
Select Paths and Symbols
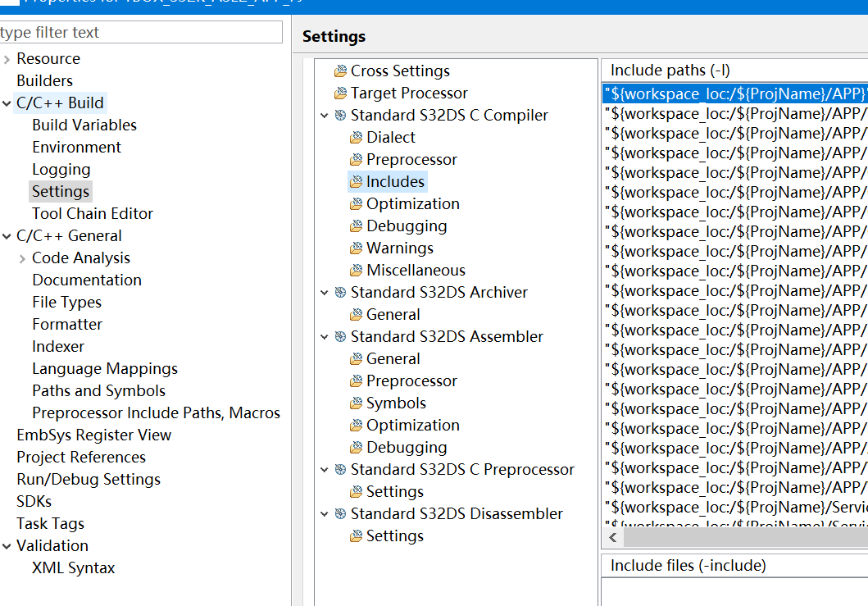[98, 391]
